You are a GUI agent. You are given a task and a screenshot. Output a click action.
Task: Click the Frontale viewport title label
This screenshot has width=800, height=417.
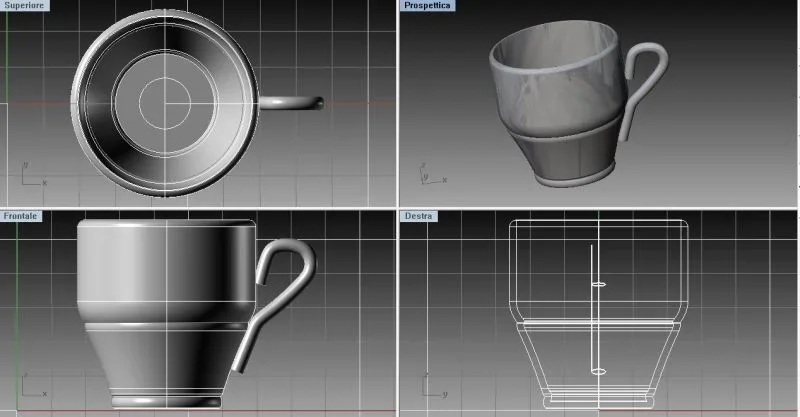click(21, 216)
